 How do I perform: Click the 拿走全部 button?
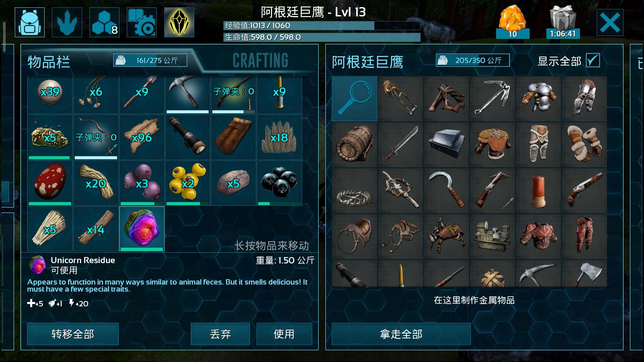tap(401, 334)
